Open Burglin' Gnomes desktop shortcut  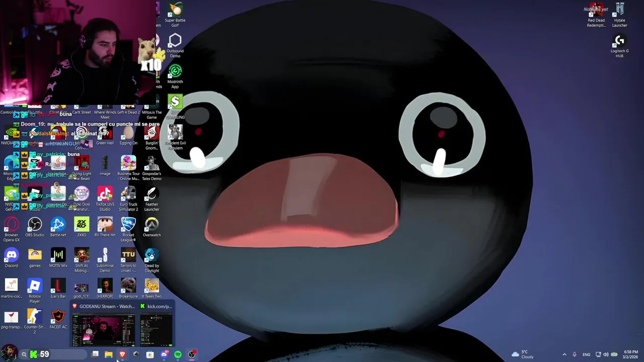[x=151, y=138]
